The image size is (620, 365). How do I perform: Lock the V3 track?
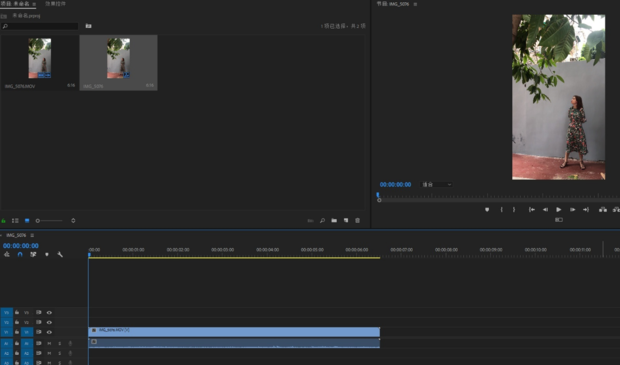[17, 312]
